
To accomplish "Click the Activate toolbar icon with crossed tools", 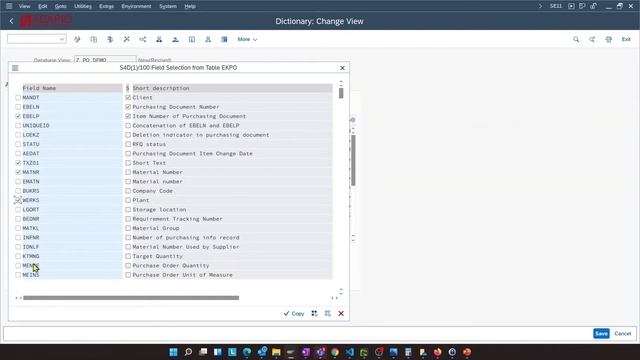I will tap(127, 39).
